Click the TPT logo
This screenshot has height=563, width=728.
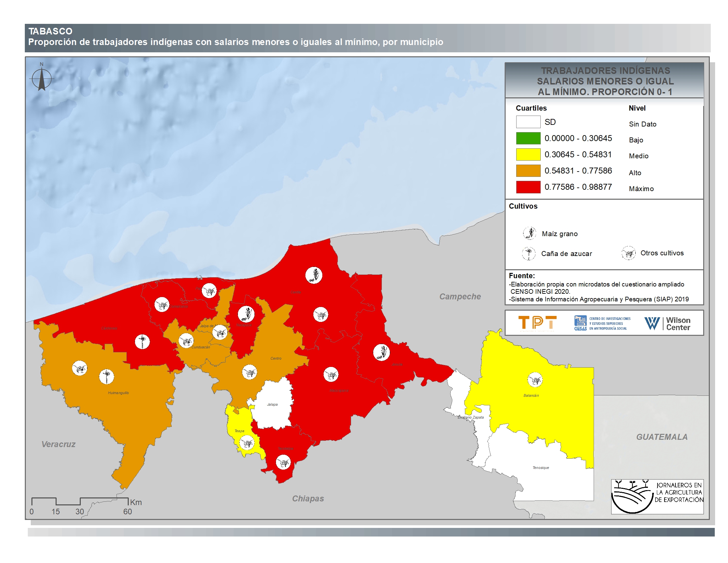(537, 323)
